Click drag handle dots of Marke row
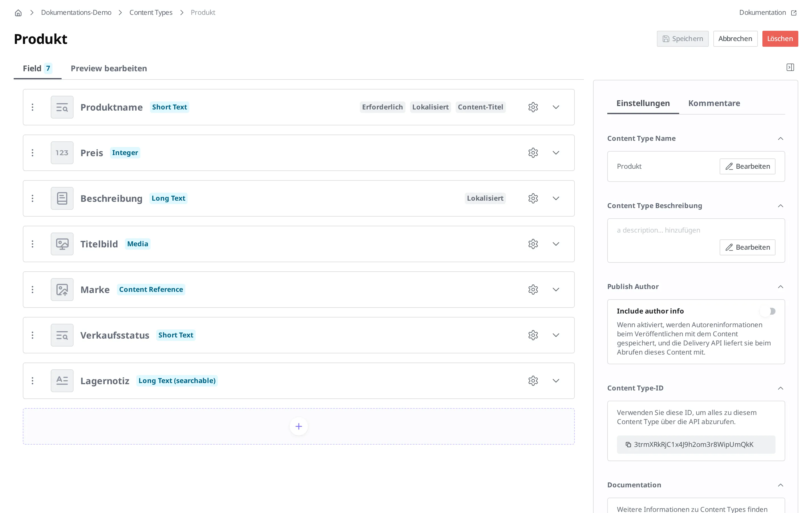The width and height of the screenshot is (812, 513). click(33, 290)
